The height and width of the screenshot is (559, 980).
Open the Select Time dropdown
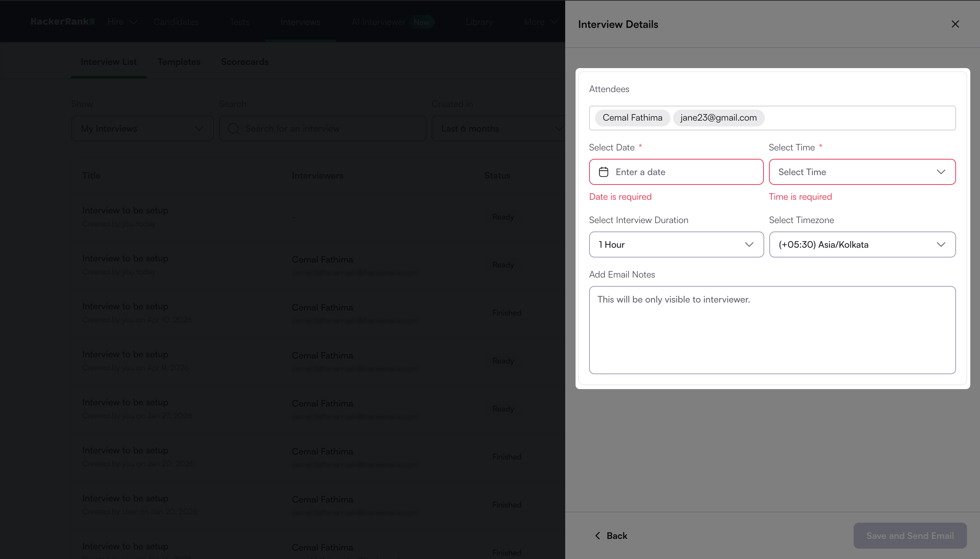862,172
